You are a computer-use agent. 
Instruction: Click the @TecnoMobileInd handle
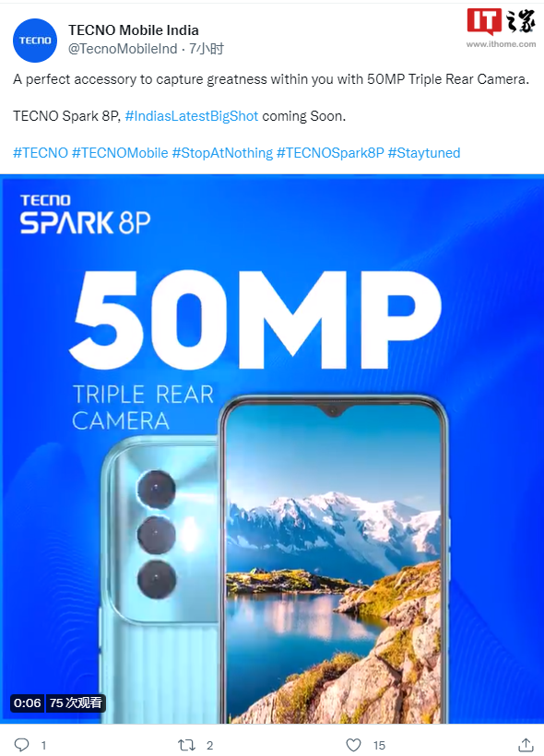pyautogui.click(x=123, y=49)
